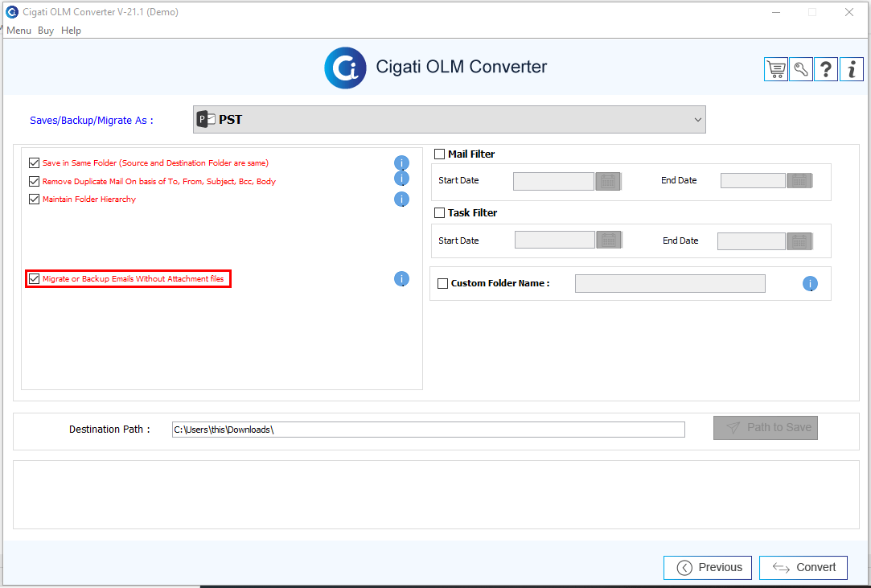Click the Convert button
This screenshot has height=588, width=871.
[x=803, y=567]
